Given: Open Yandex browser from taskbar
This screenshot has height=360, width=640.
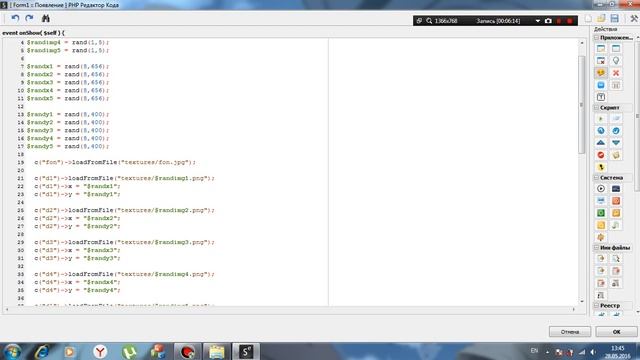Looking at the screenshot, I should tap(100, 351).
